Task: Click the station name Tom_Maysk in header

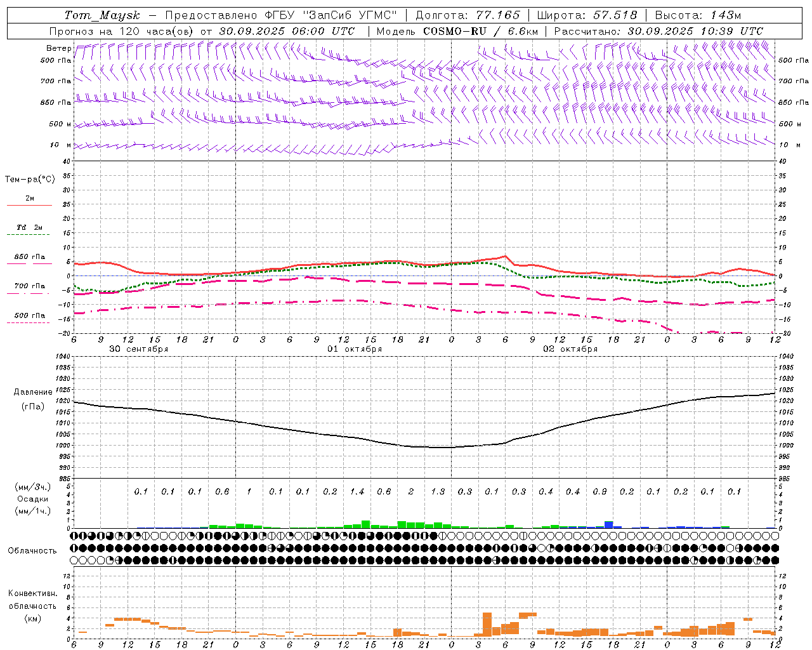Action: (x=102, y=15)
